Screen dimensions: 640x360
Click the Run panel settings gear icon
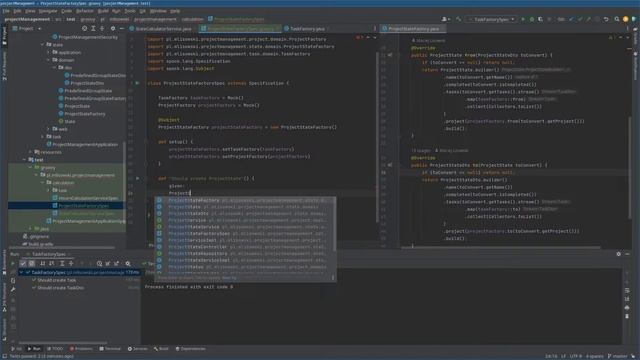click(618, 254)
